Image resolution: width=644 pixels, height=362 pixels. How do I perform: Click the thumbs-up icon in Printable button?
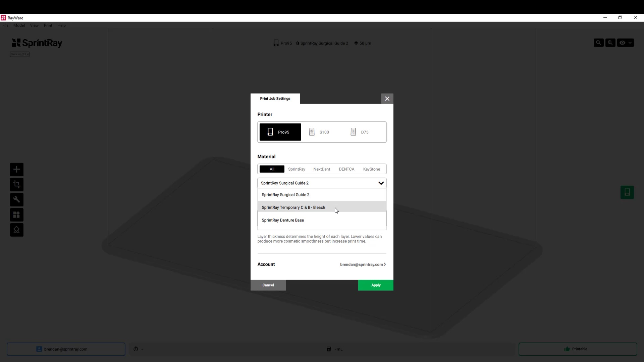point(567,349)
